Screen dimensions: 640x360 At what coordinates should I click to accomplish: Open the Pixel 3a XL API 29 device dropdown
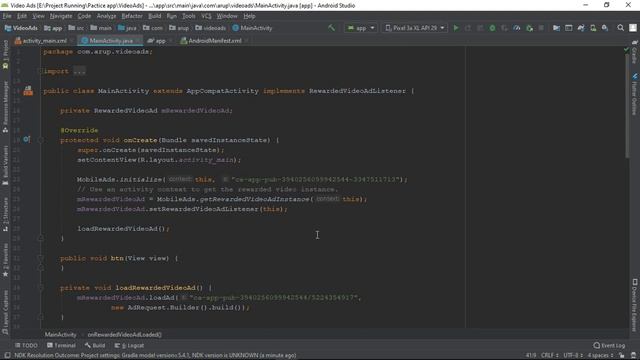(x=415, y=28)
